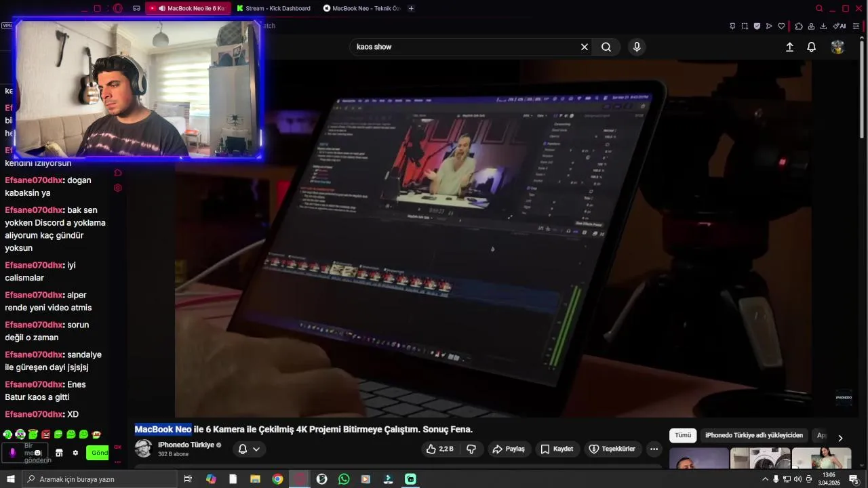Insert the red angry emote in chat

pyautogui.click(x=45, y=434)
